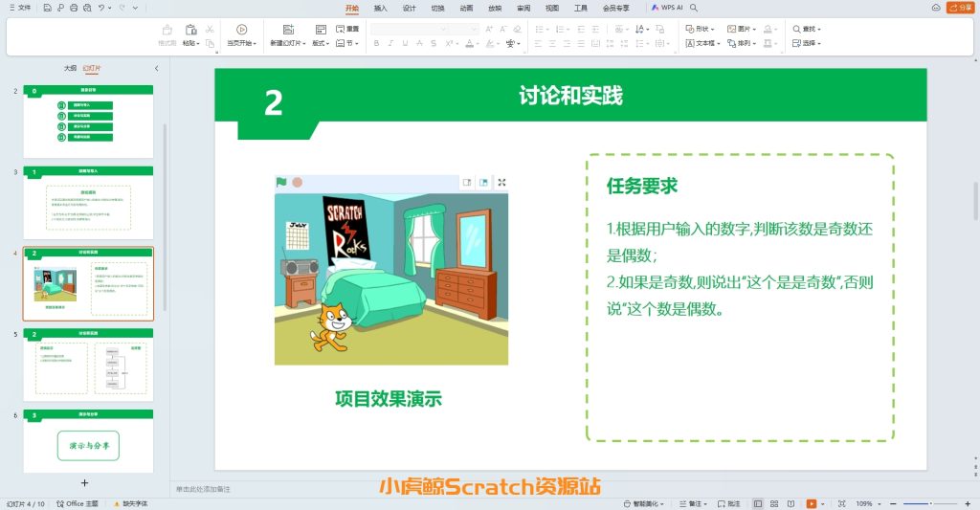Switch to normal view icon
The height and width of the screenshot is (510, 980).
(x=758, y=503)
